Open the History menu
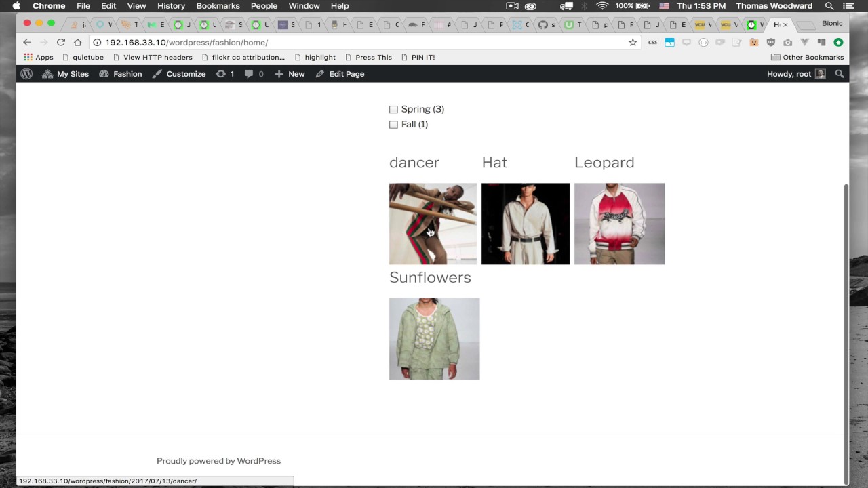 [x=171, y=6]
